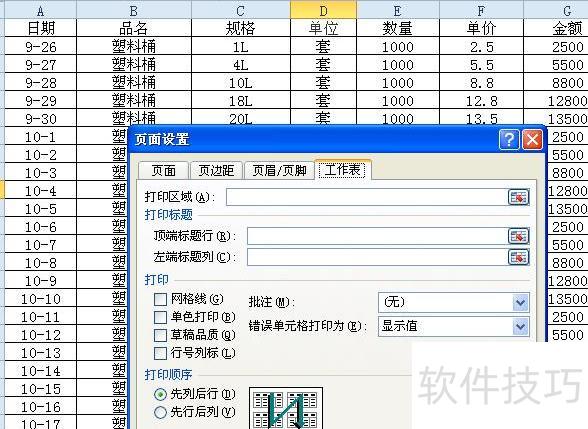Click the date cell 10-15
This screenshot has height=429, width=588.
(x=40, y=388)
